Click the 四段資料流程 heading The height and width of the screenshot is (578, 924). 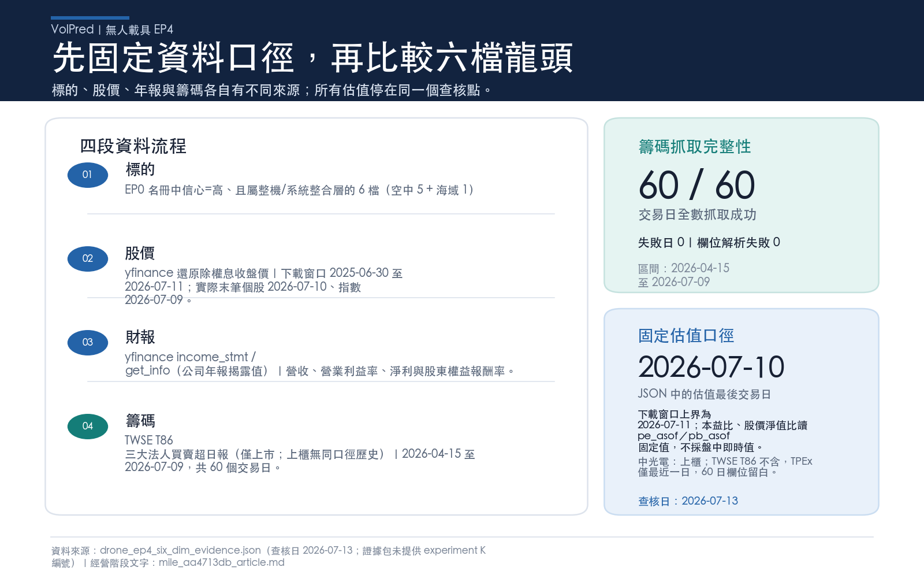[133, 146]
